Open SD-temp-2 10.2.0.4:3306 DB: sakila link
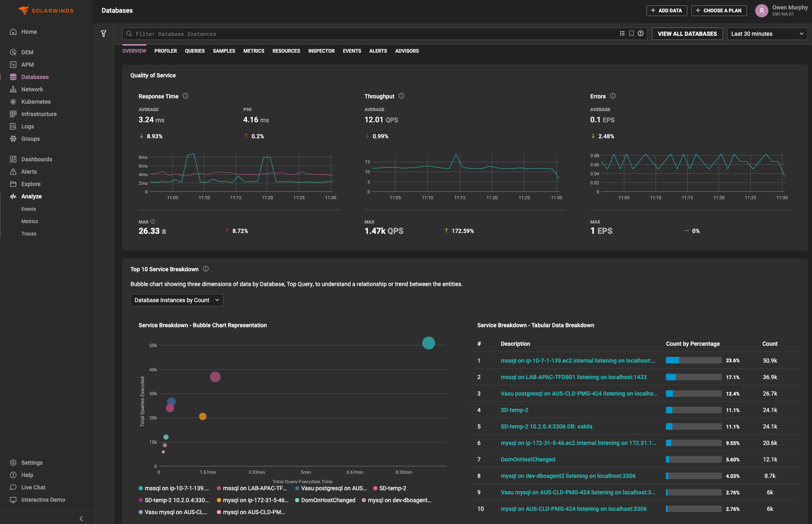Screen dimensions: 812x524 (x=547, y=426)
